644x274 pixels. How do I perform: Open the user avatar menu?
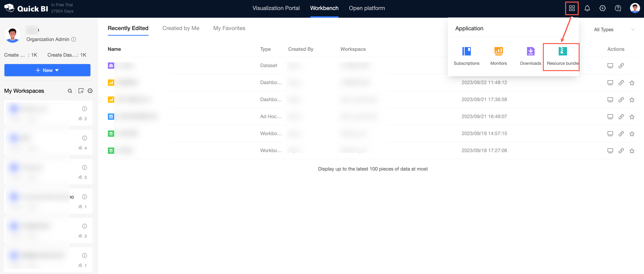pyautogui.click(x=634, y=8)
